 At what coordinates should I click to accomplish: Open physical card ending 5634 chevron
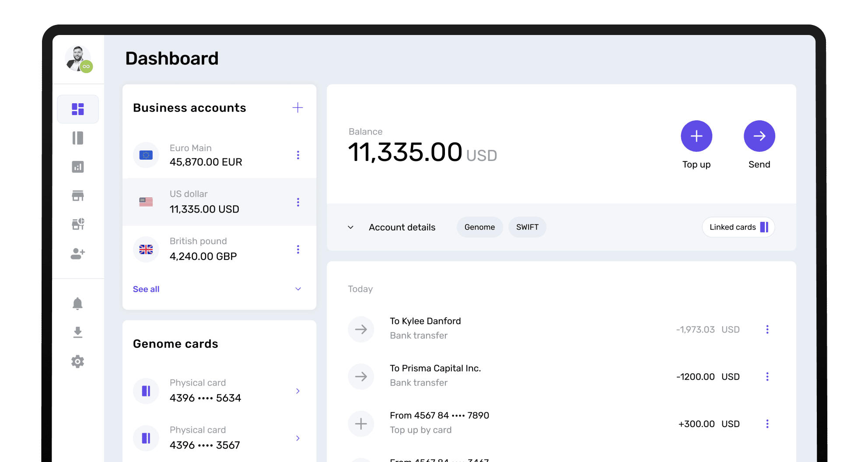click(x=298, y=391)
